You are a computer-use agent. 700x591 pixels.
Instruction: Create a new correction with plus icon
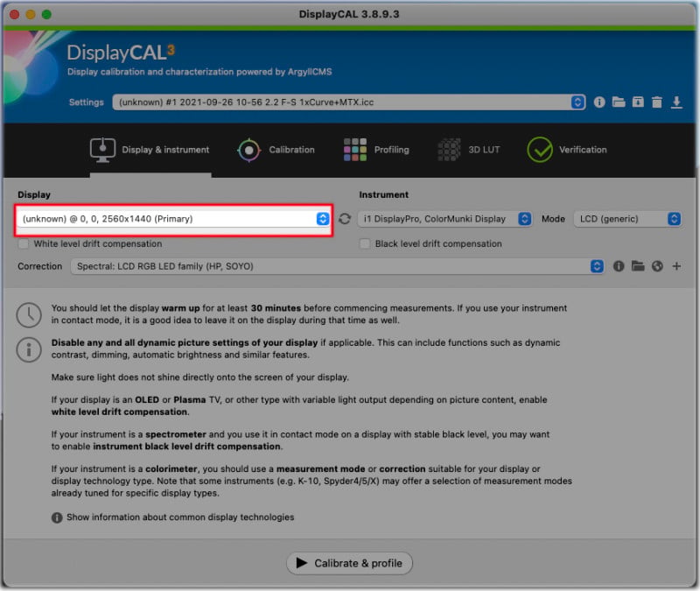(x=676, y=266)
